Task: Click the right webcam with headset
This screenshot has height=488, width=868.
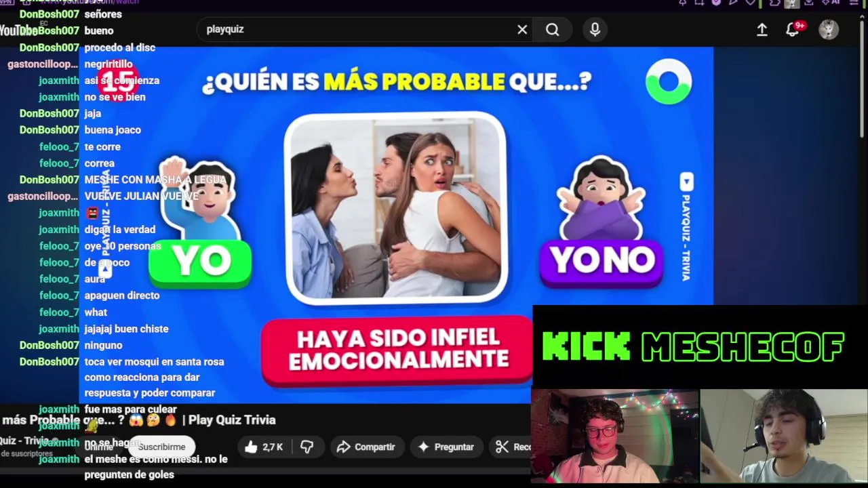Action: [x=784, y=436]
